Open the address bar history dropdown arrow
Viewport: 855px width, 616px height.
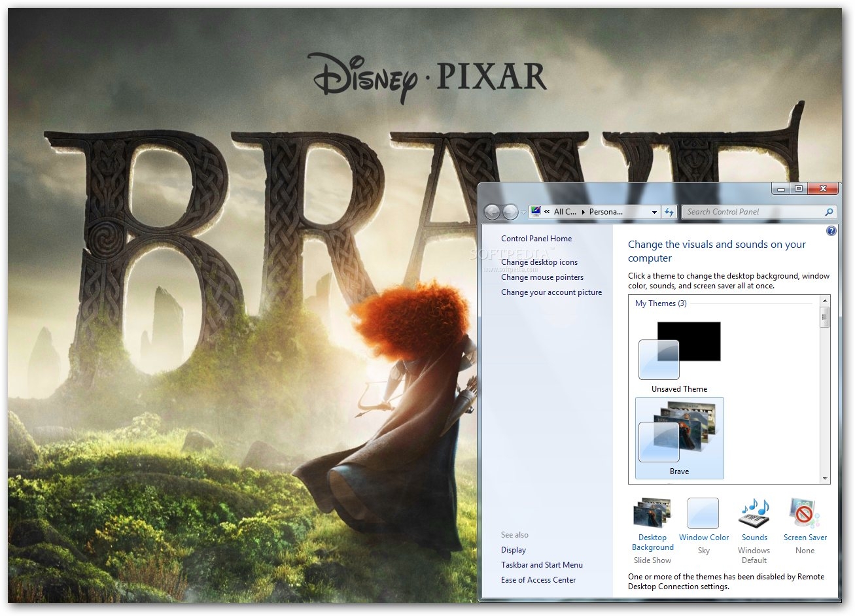[x=654, y=212]
